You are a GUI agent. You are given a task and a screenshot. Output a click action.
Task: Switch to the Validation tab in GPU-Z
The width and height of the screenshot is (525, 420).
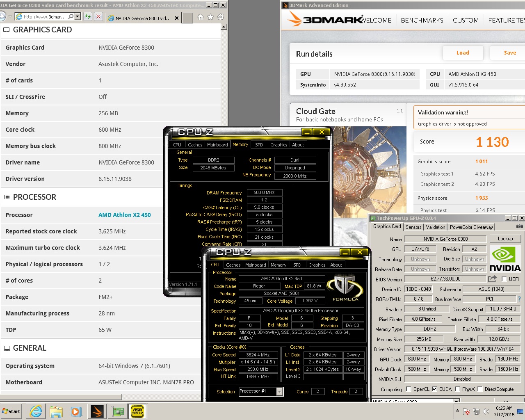click(x=435, y=227)
